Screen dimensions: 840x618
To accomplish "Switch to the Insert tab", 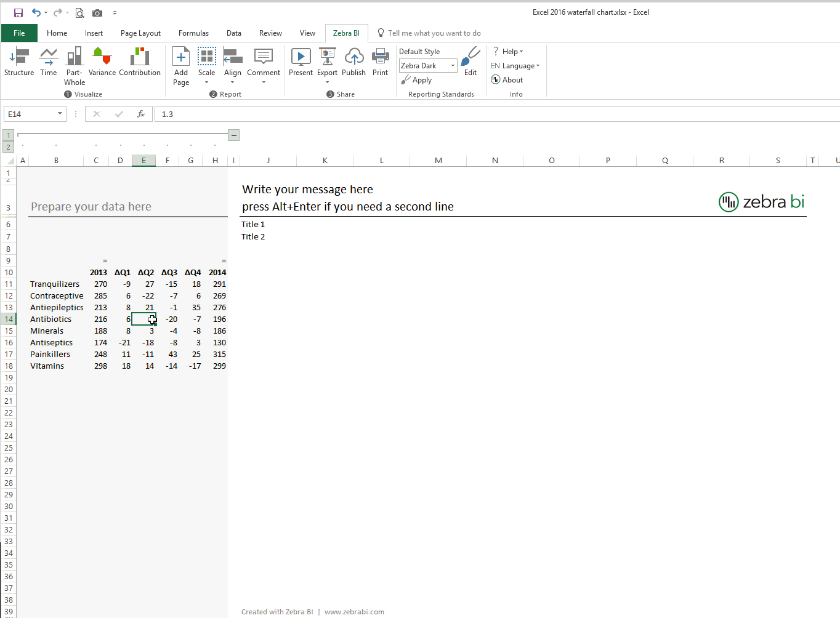I will pyautogui.click(x=94, y=33).
